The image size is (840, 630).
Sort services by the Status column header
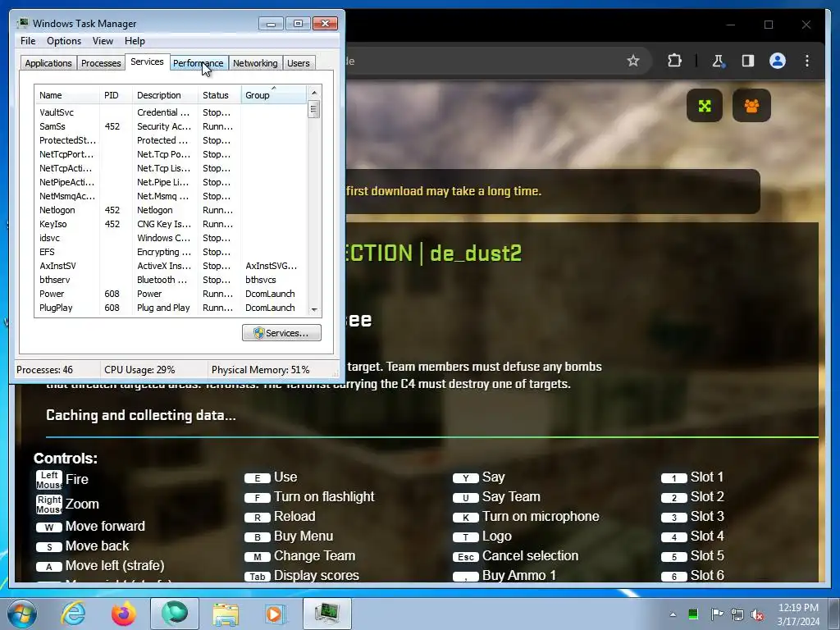pyautogui.click(x=220, y=95)
